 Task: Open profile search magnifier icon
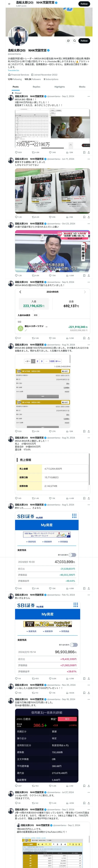pyautogui.click(x=74, y=41)
